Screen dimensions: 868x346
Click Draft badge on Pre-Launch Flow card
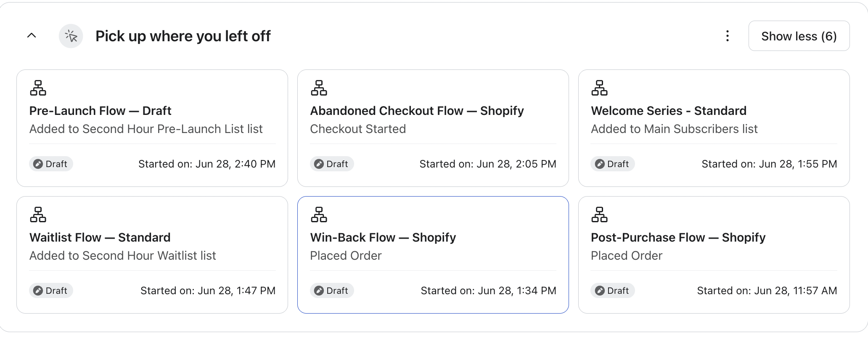tap(51, 164)
